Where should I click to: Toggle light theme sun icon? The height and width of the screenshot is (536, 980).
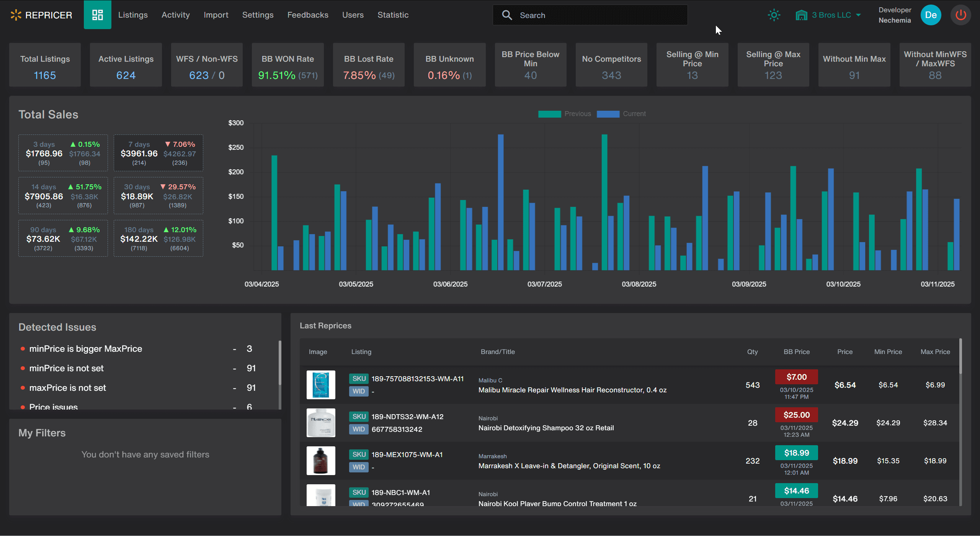pyautogui.click(x=774, y=15)
